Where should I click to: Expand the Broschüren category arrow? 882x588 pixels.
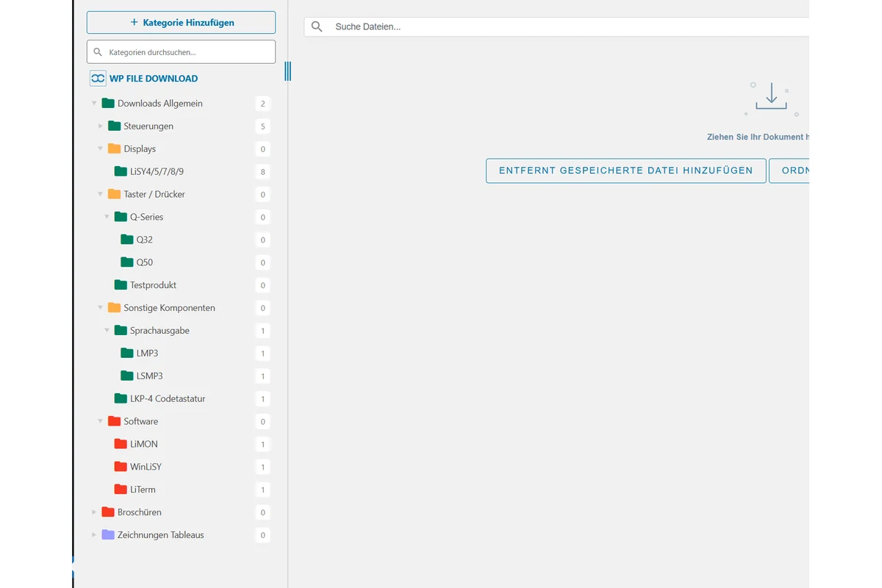coord(94,512)
